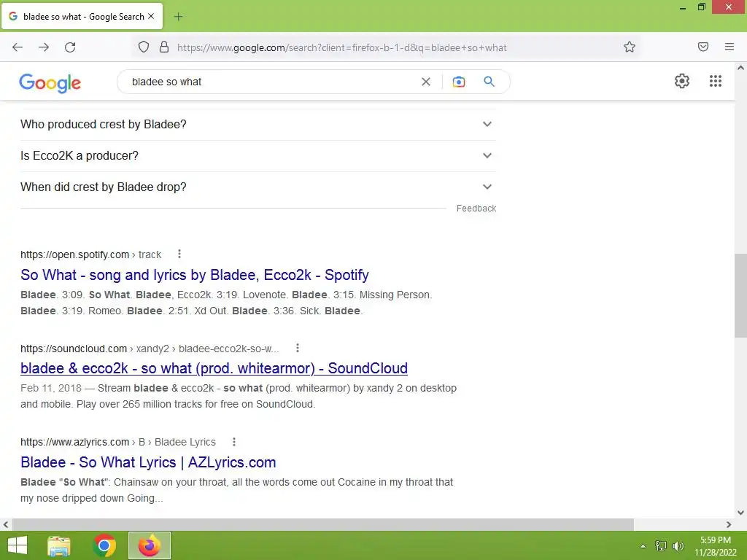The width and height of the screenshot is (747, 560).
Task: Go back using the browser back arrow
Action: (x=18, y=47)
